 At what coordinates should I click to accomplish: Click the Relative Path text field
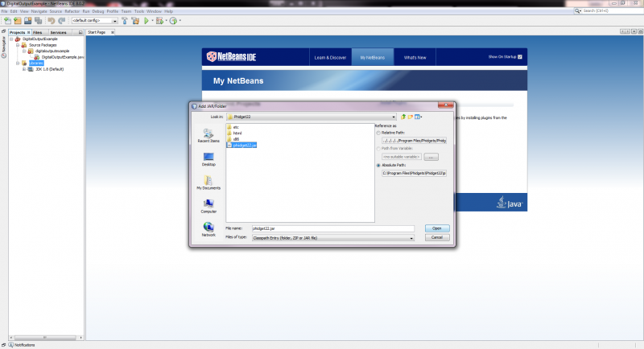[414, 141]
